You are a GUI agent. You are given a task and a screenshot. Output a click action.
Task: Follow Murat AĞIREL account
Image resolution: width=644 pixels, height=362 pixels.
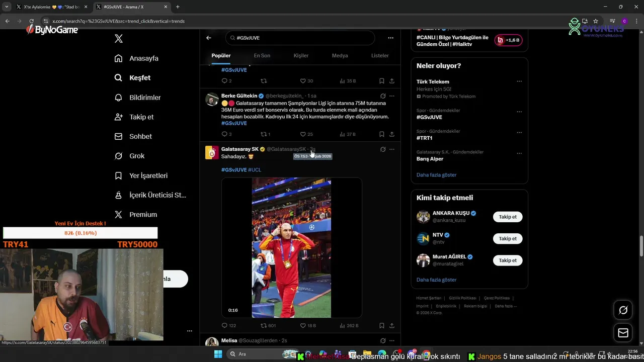coord(508,260)
